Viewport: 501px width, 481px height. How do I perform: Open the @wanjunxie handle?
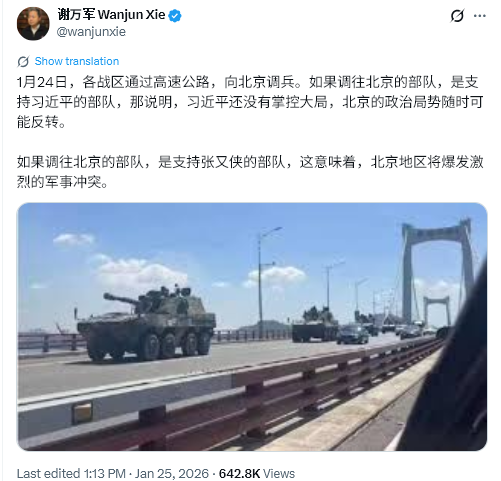(x=91, y=32)
